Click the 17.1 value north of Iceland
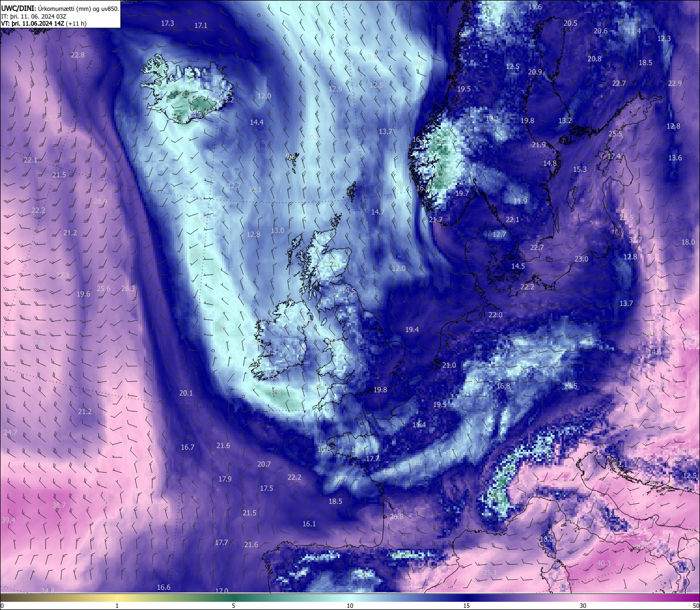 click(201, 26)
